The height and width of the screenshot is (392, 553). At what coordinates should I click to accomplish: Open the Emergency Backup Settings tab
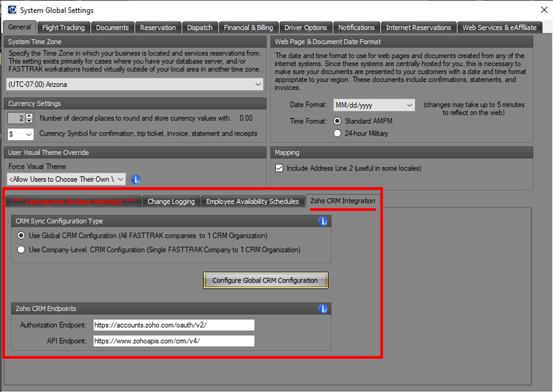coord(74,201)
